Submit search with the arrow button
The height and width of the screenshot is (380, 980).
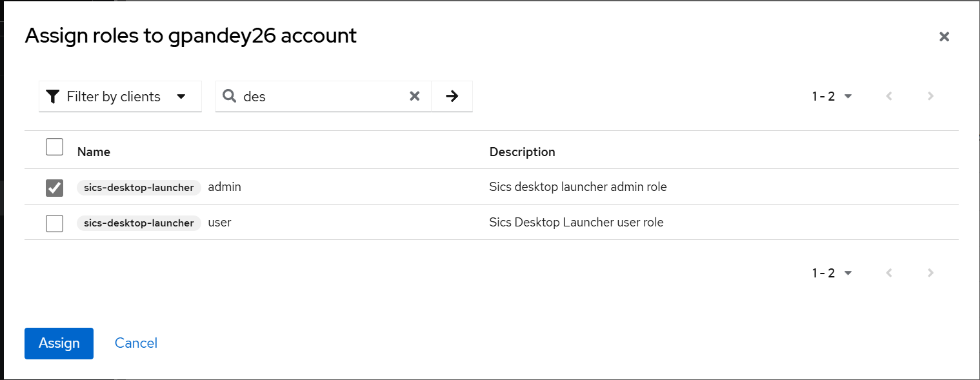click(452, 96)
